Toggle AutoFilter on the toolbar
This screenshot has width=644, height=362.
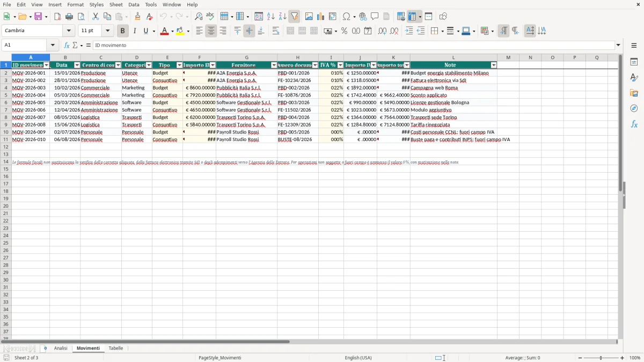295,17
